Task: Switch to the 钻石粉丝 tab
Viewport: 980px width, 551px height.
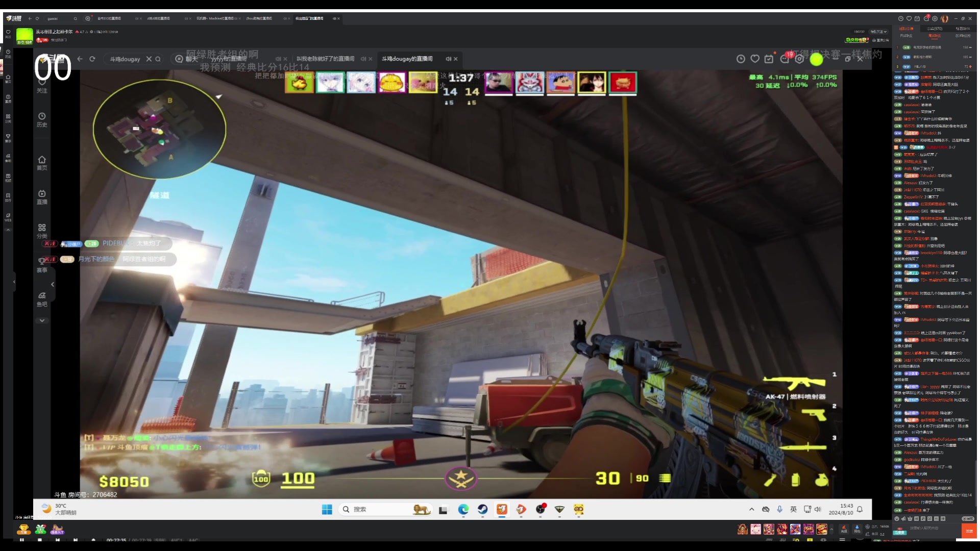Action: (x=963, y=29)
